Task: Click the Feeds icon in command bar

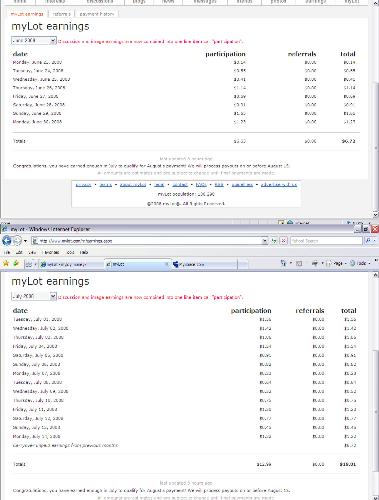Action: click(x=299, y=263)
